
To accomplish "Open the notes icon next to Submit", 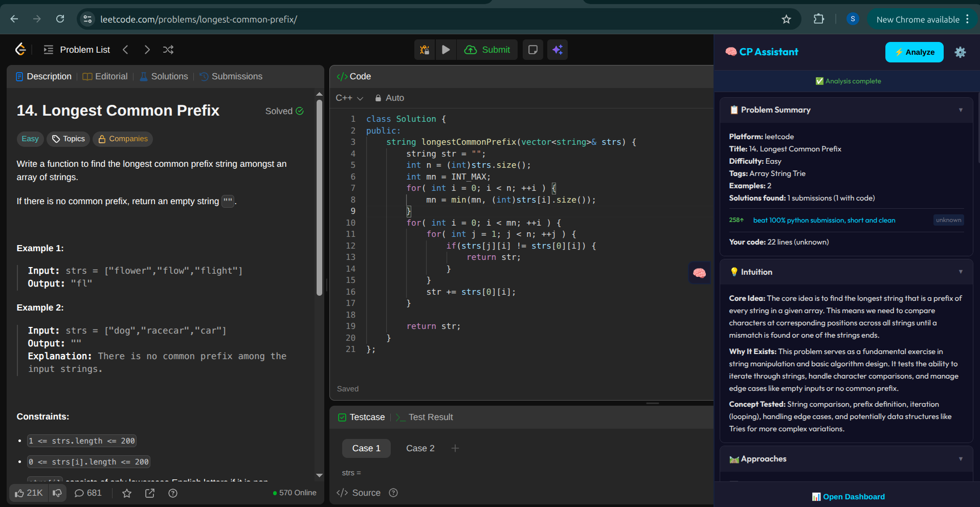I will point(532,50).
